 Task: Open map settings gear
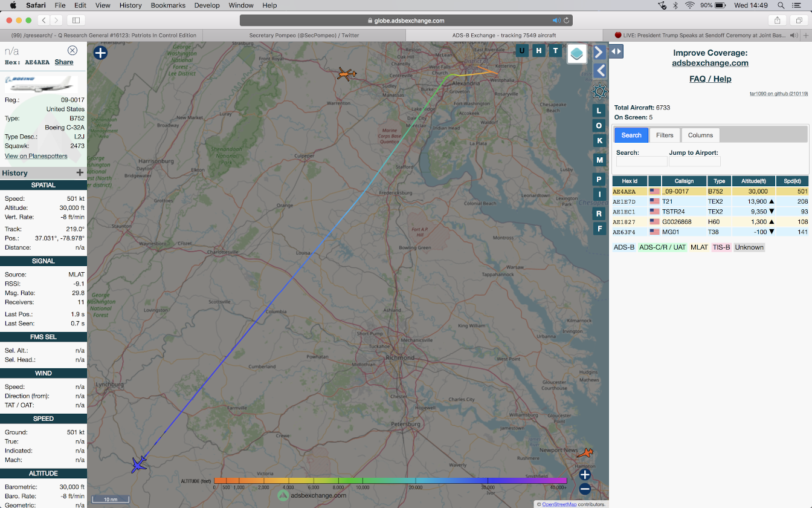[599, 91]
